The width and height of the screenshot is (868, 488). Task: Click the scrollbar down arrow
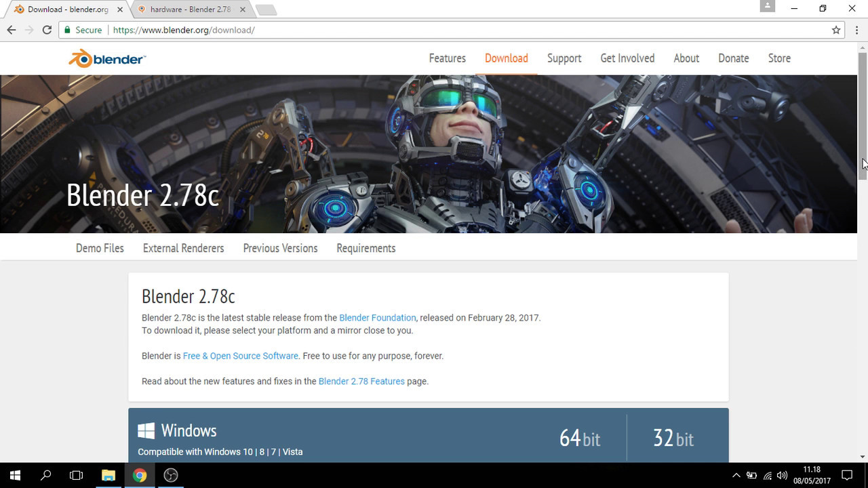tap(863, 457)
